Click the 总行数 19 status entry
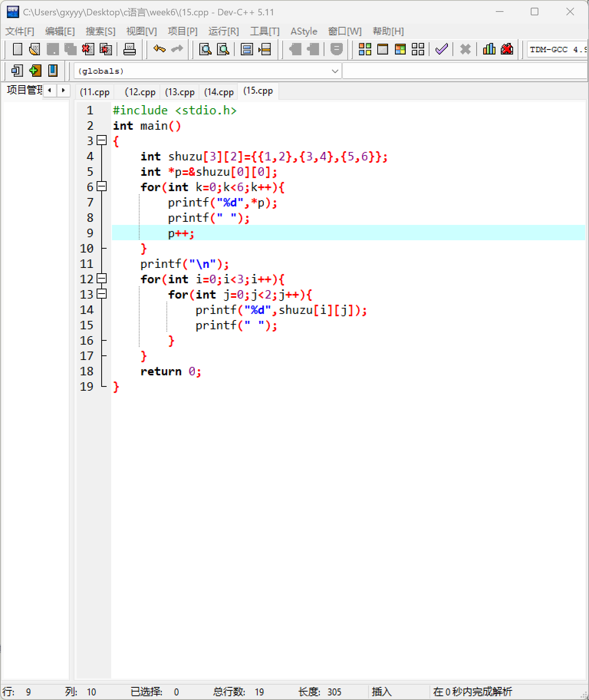589x700 pixels. pos(239,692)
